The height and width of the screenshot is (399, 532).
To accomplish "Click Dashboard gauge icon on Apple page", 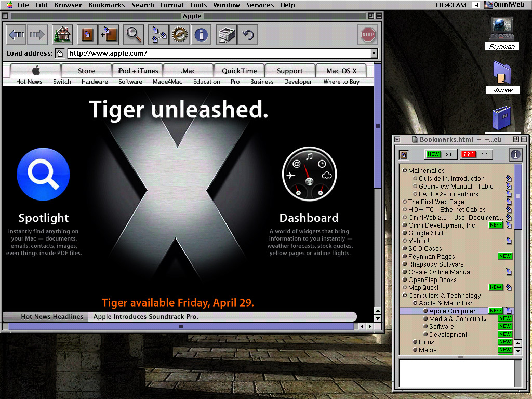I will [309, 174].
